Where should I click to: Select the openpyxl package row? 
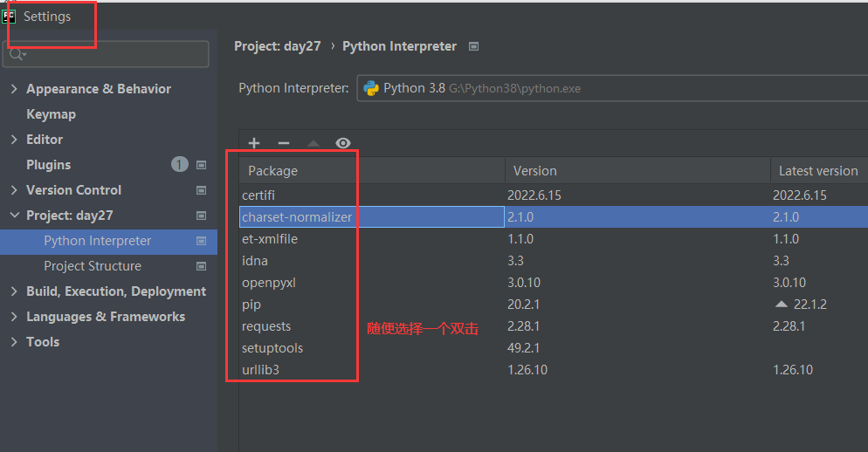[x=269, y=283]
